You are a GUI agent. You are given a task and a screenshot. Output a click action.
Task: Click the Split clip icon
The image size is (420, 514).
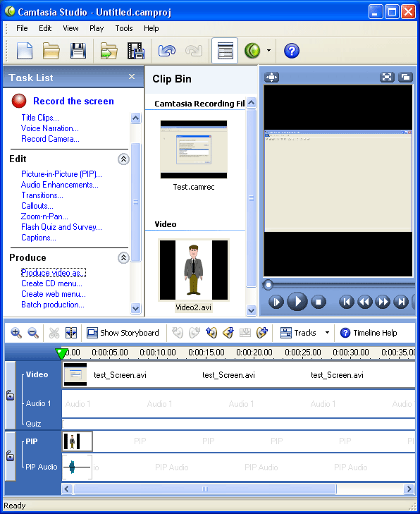click(x=71, y=333)
